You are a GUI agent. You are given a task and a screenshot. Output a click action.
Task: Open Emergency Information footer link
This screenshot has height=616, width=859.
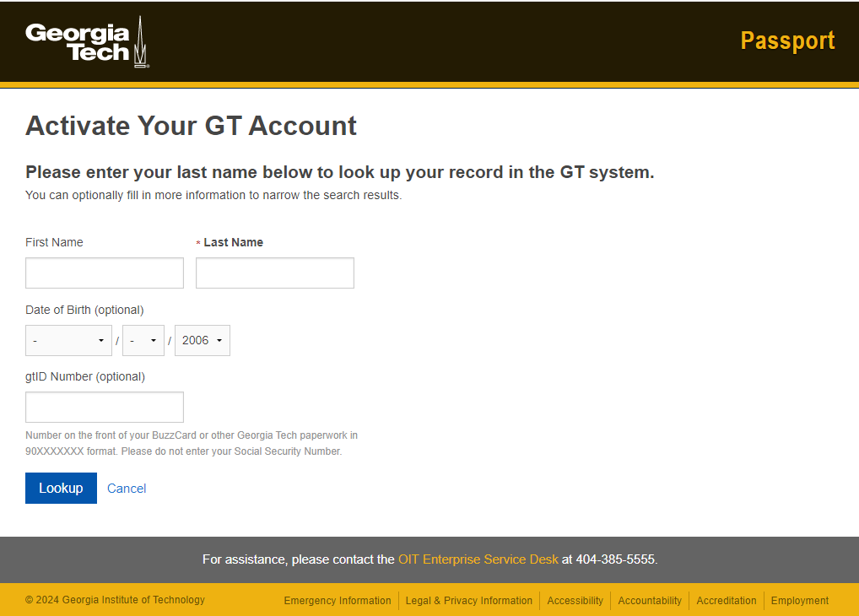pyautogui.click(x=338, y=601)
